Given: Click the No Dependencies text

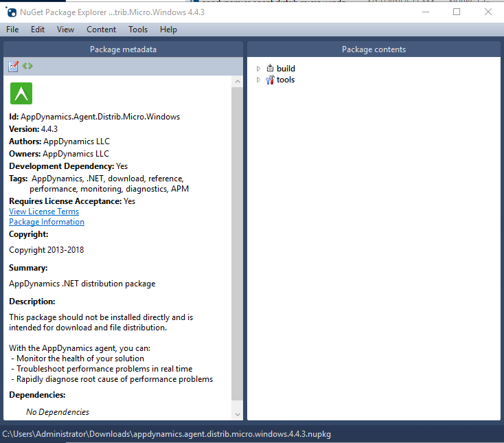Looking at the screenshot, I should tap(58, 412).
